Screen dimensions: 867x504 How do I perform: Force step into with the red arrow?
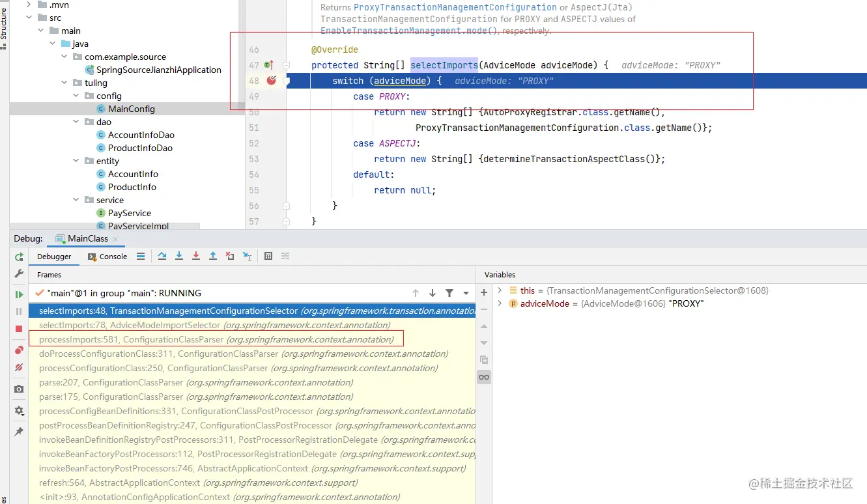click(x=196, y=257)
